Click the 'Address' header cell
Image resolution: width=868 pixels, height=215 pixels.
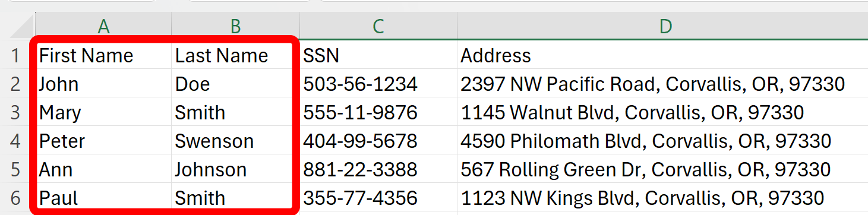[x=662, y=55]
